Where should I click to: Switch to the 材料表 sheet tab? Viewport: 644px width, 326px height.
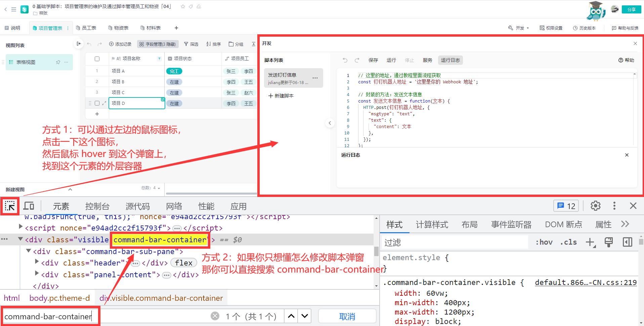(x=151, y=28)
